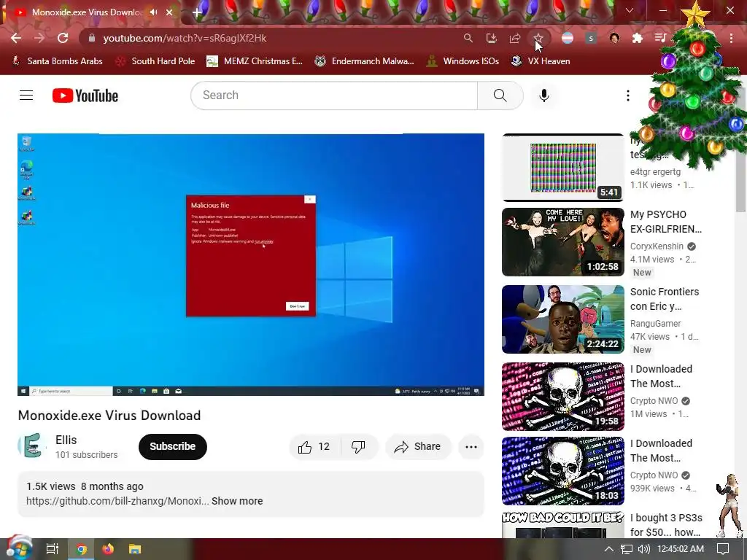747x560 pixels.
Task: Open the github.com/bill-zhanxg link in description
Action: [117, 501]
